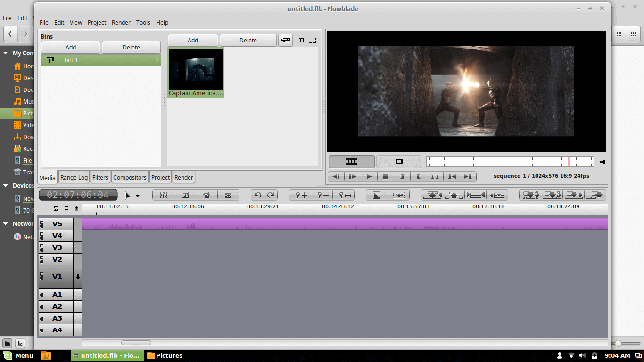Step one frame backward
644x362 pixels.
tap(336, 176)
